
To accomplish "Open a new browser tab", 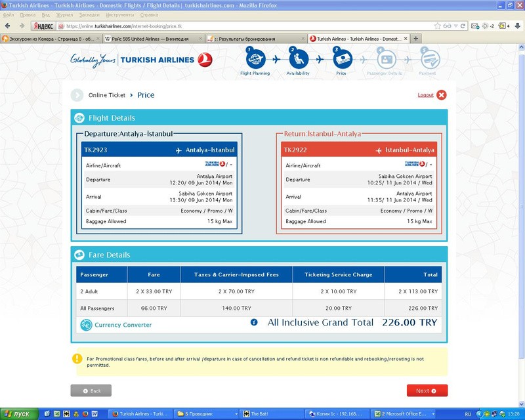I will (415, 38).
